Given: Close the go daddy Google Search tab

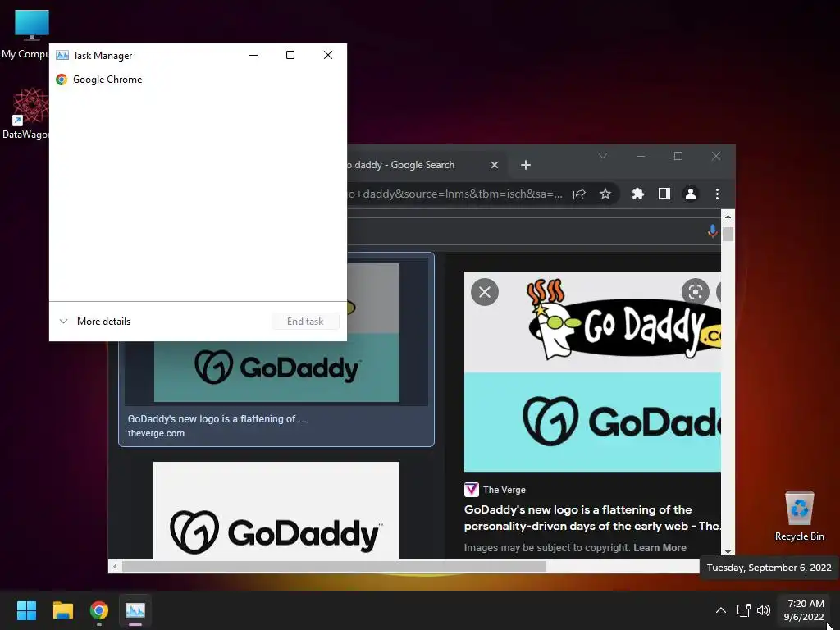Looking at the screenshot, I should click(495, 165).
